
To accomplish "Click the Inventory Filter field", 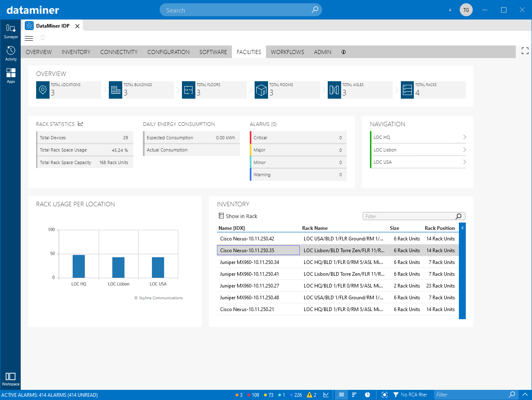I will tap(414, 216).
